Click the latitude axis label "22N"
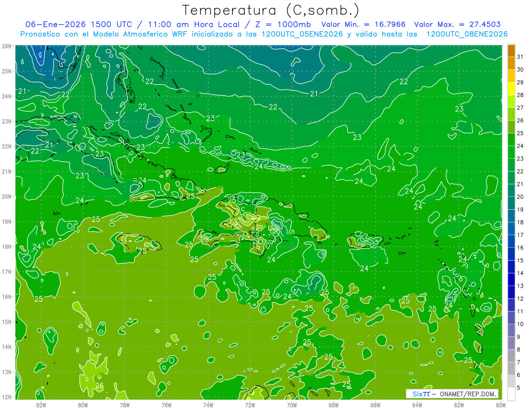Screen dimensions: 532x411 (x=7, y=146)
